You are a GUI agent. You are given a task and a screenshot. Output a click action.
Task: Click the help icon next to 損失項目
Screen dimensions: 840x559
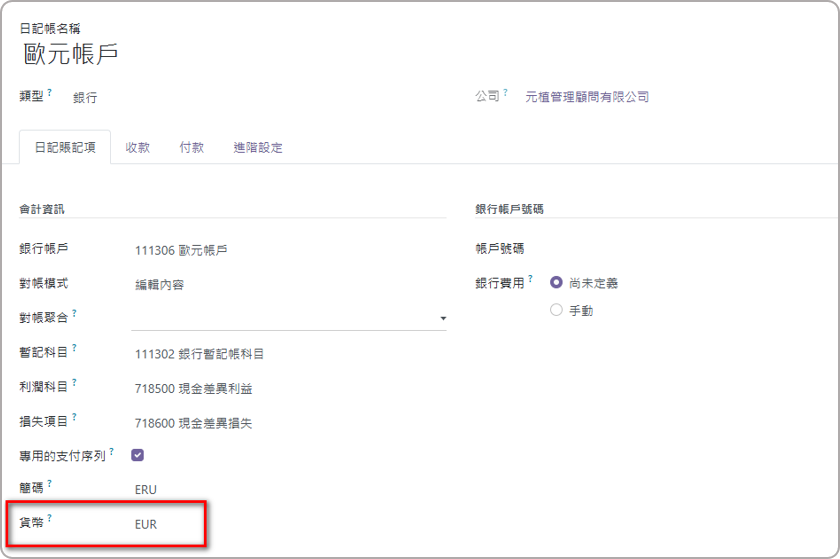(74, 418)
